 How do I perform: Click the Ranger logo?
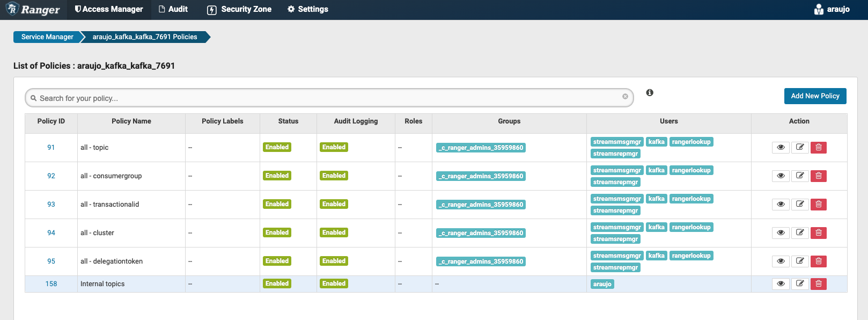click(x=33, y=10)
